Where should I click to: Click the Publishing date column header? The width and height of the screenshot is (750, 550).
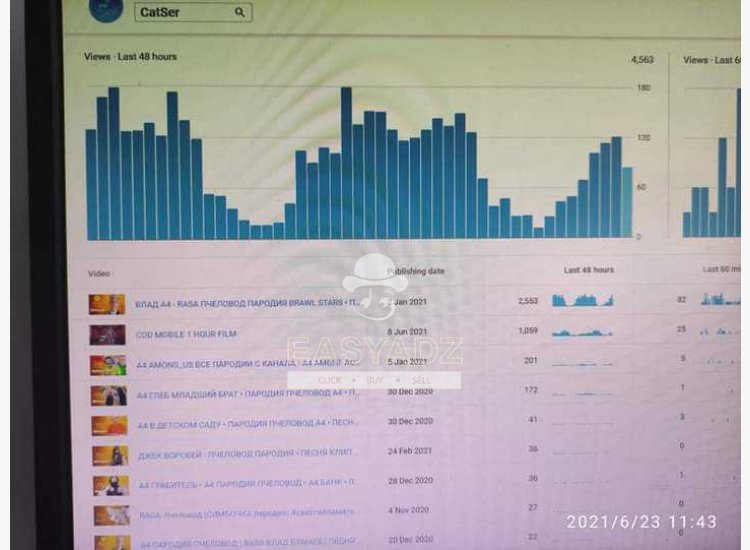pyautogui.click(x=416, y=271)
